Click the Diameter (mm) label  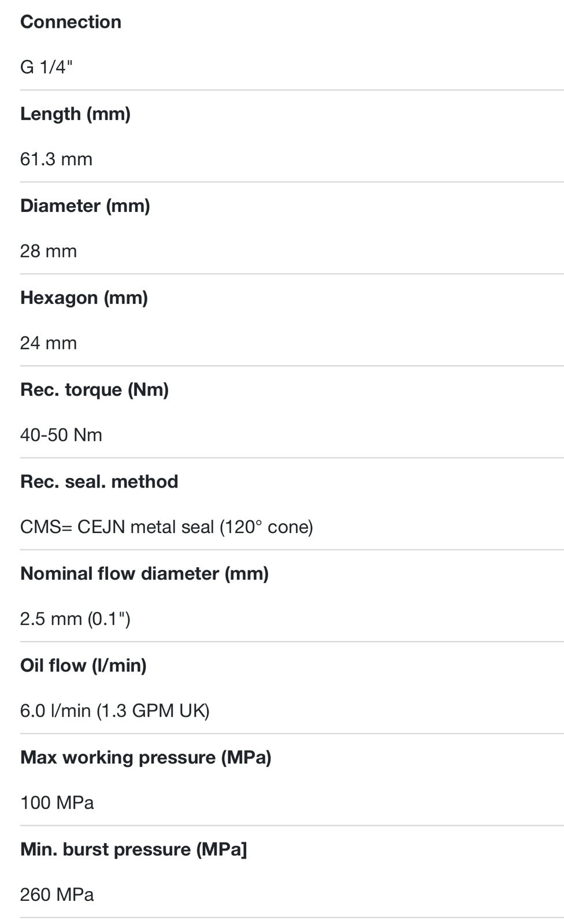click(85, 206)
